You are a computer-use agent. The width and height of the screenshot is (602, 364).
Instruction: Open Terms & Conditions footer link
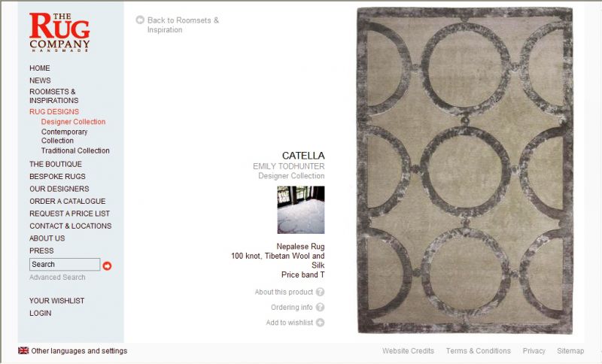point(479,350)
